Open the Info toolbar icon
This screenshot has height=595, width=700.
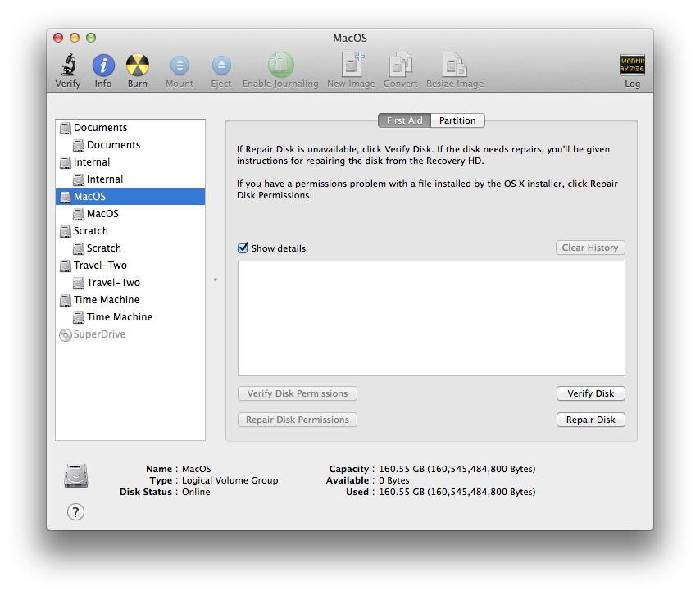(x=103, y=66)
